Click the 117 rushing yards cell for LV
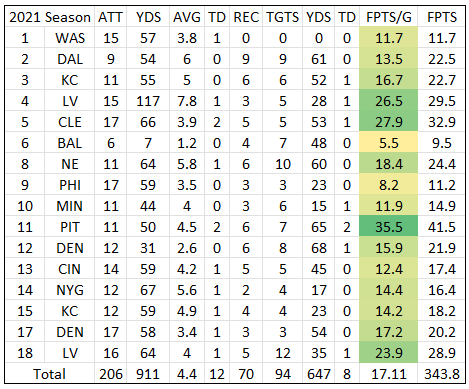The height and width of the screenshot is (389, 469). point(148,101)
